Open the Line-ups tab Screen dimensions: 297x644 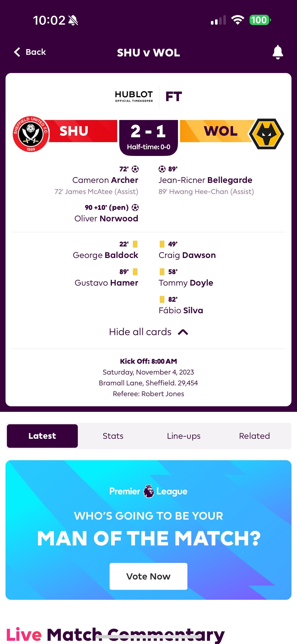184,436
